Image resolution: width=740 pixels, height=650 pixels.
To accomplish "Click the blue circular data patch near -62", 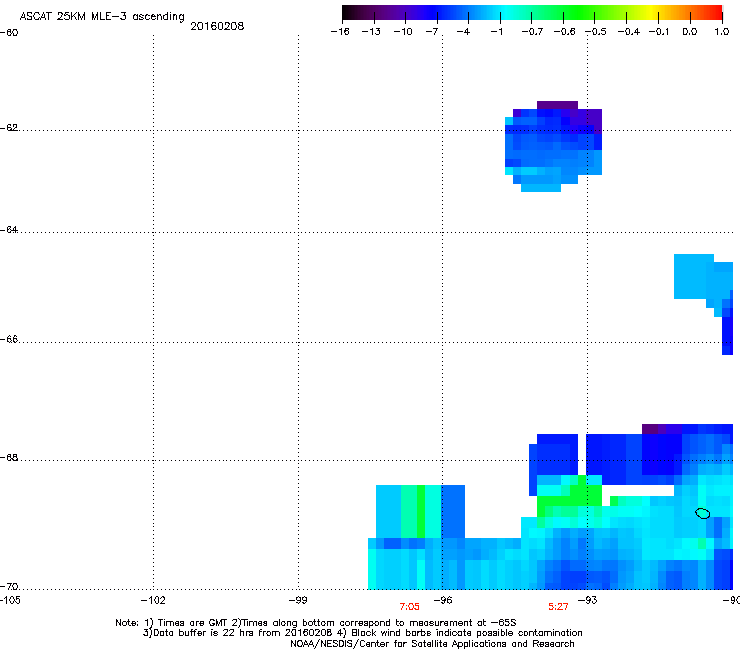I will tap(553, 146).
